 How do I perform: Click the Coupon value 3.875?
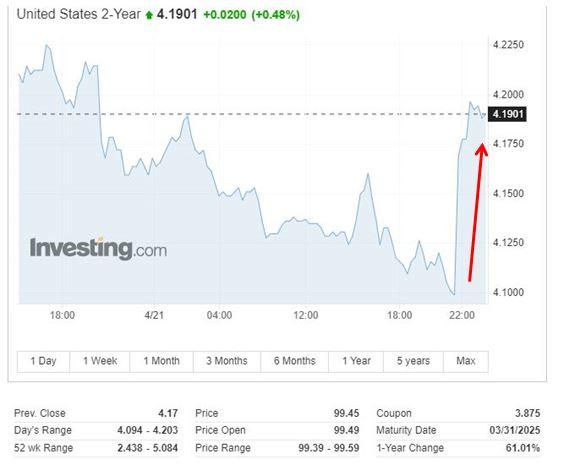click(x=528, y=414)
